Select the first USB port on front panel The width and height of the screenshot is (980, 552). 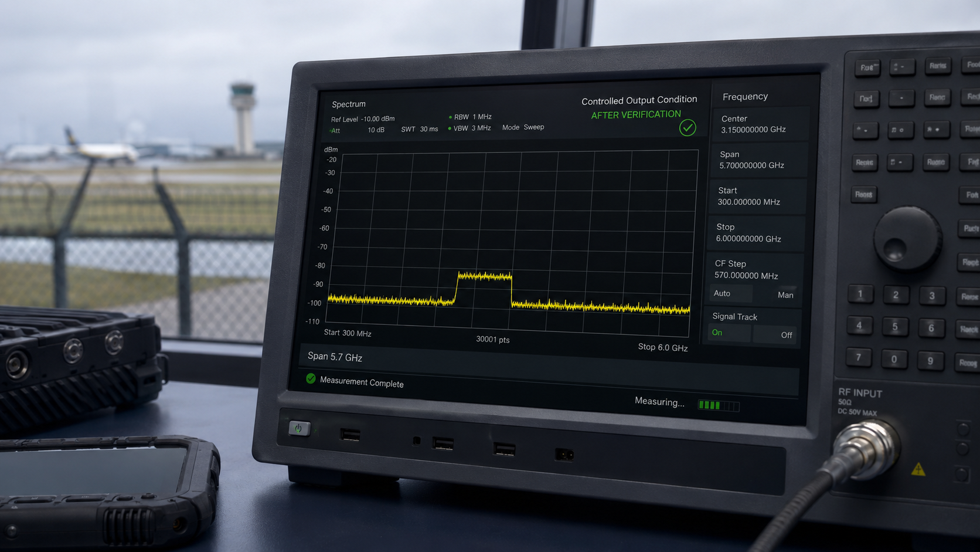pos(351,434)
